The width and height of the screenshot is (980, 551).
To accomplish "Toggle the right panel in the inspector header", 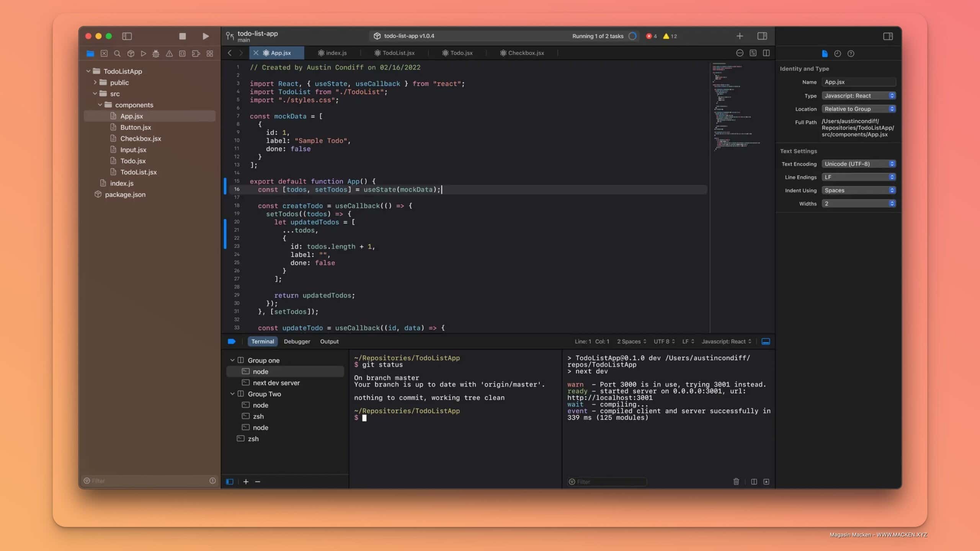I will (888, 36).
